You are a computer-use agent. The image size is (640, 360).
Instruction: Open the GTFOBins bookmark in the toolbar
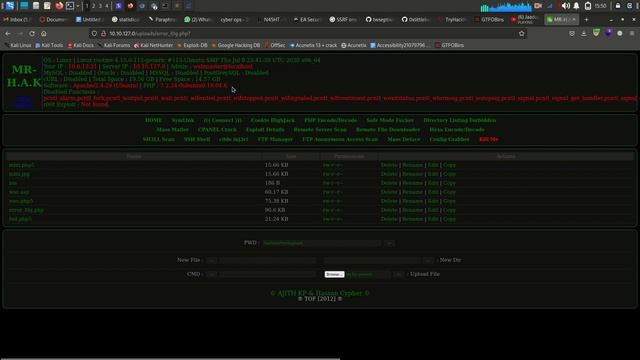(x=449, y=45)
